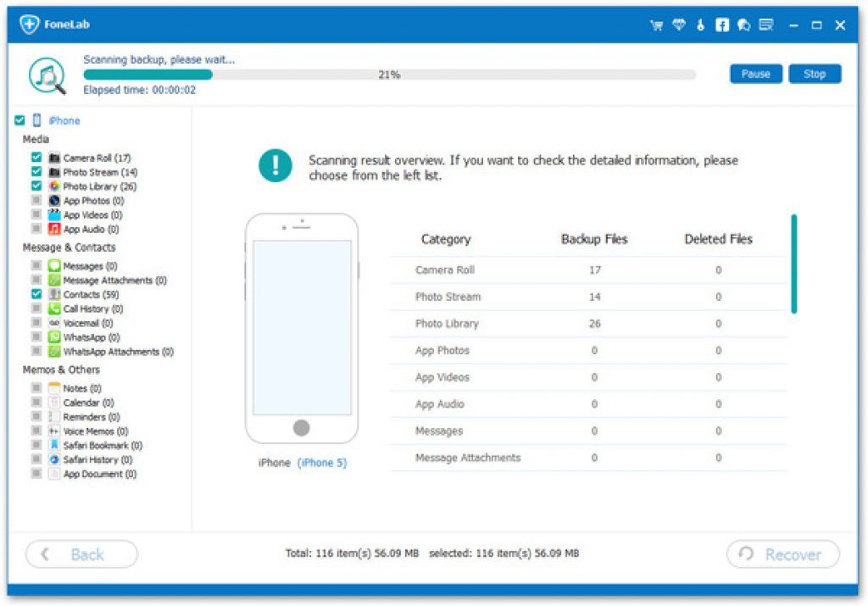Viewport: 868px width, 606px height.
Task: Click the Photo Library icon
Action: (x=54, y=186)
